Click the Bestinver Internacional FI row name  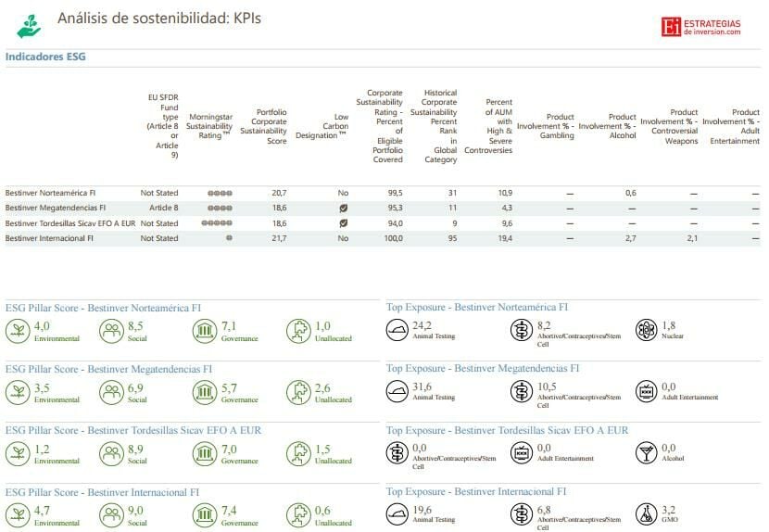click(49, 238)
